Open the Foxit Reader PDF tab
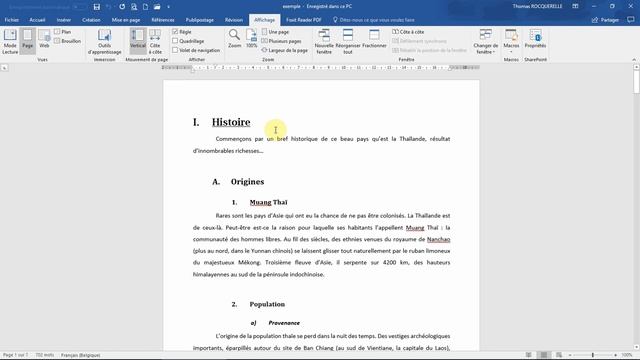This screenshot has height=360, width=640. coord(304,20)
